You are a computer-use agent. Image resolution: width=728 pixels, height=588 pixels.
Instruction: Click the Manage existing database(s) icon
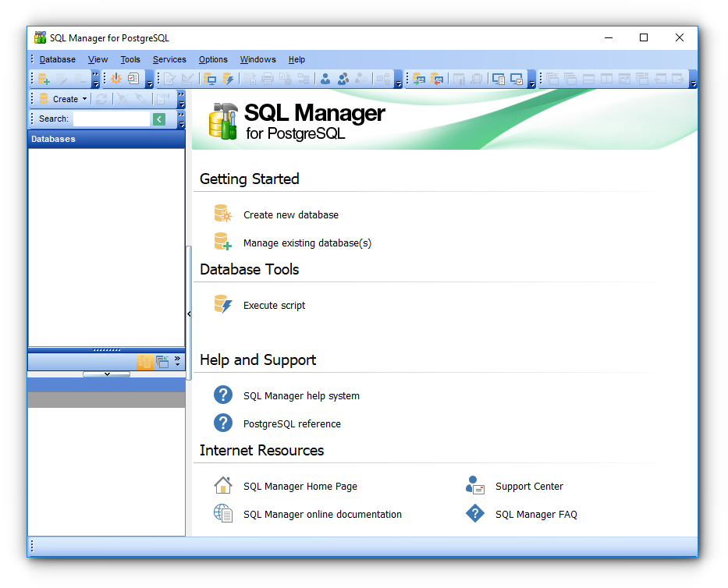click(x=223, y=242)
